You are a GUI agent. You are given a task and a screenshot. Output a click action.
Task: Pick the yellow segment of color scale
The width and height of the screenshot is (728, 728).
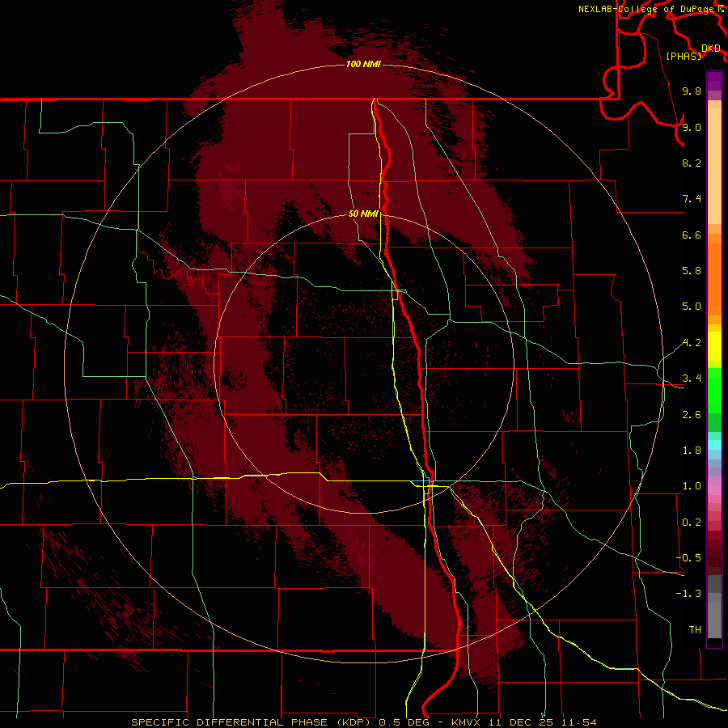click(714, 346)
